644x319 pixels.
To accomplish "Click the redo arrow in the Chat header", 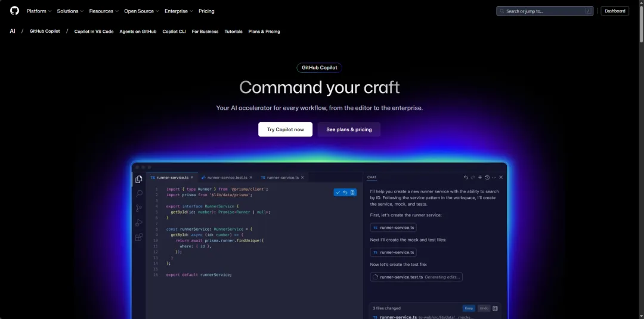I will click(x=473, y=177).
